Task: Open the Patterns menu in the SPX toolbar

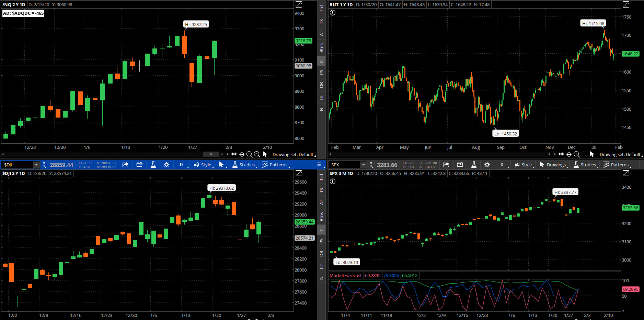Action: 617,165
